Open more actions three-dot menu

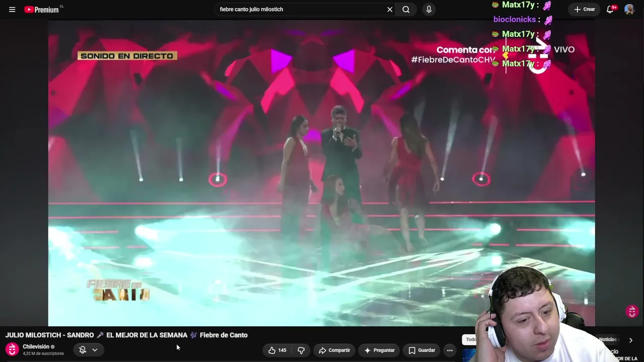[450, 350]
